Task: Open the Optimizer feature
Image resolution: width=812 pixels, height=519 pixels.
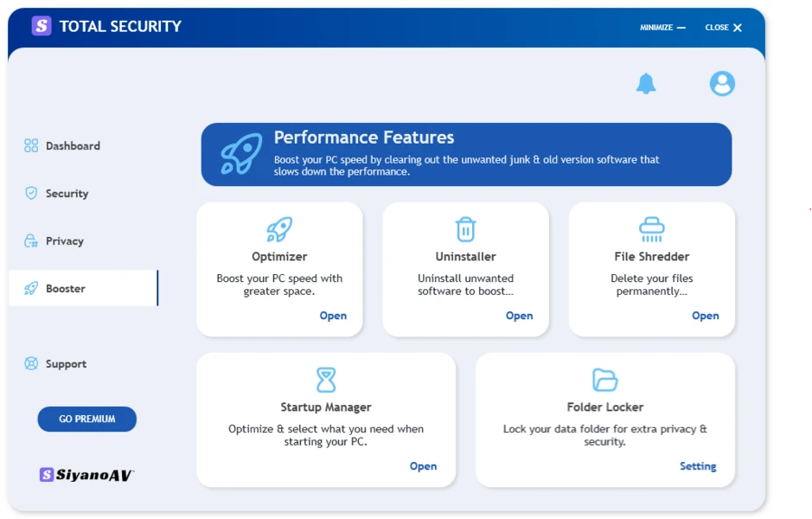Action: [333, 316]
